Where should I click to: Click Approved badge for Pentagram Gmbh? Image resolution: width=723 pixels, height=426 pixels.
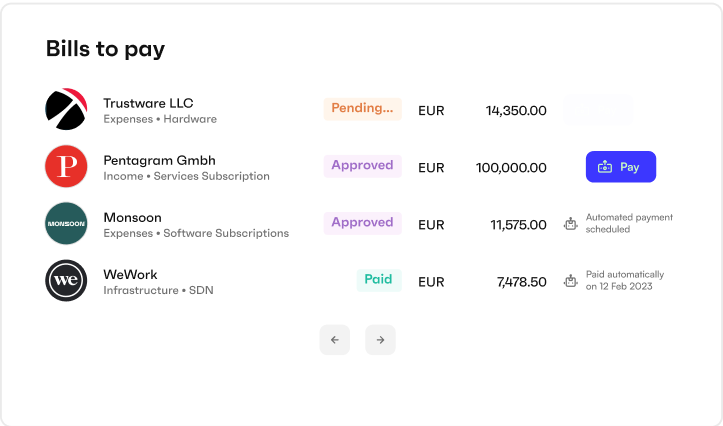pos(362,166)
